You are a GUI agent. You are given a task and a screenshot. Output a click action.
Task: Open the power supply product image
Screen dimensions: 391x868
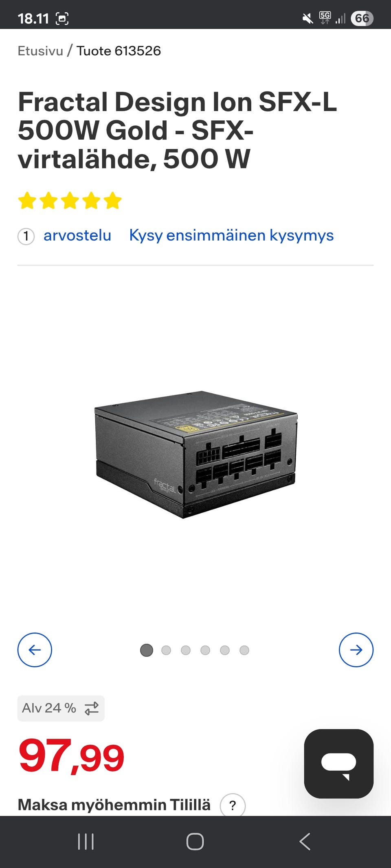tap(195, 455)
